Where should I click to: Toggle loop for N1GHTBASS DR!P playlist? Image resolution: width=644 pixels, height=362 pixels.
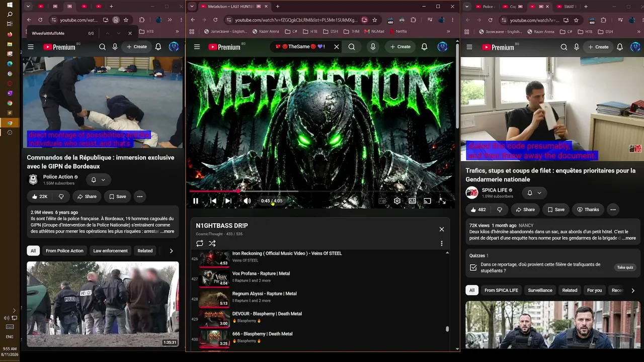pyautogui.click(x=200, y=243)
